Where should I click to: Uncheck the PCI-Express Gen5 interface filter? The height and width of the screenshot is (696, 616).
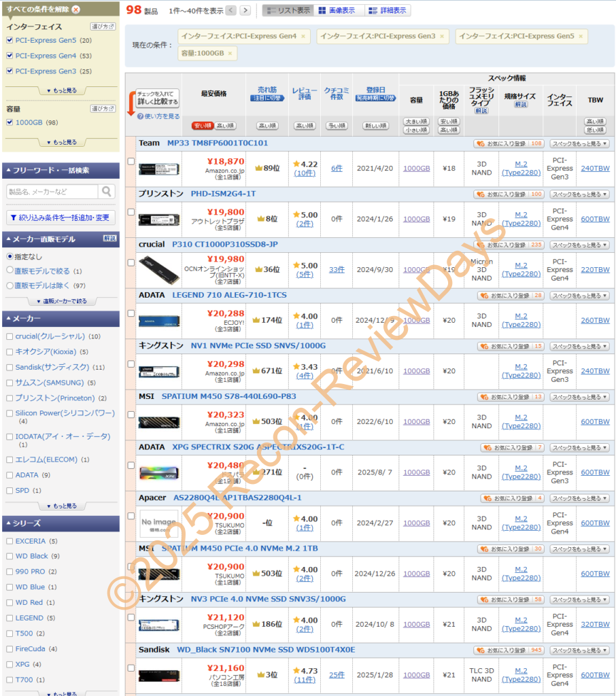coord(10,41)
